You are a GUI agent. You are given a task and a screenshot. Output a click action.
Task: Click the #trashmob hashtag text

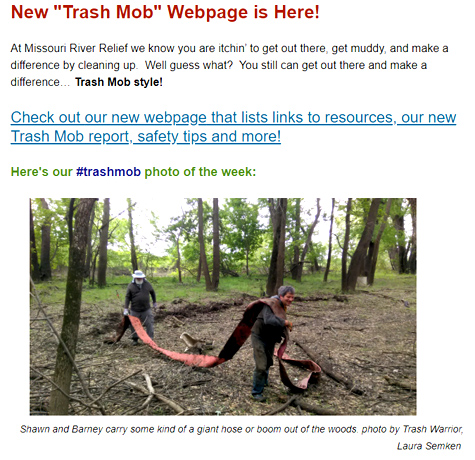point(108,172)
